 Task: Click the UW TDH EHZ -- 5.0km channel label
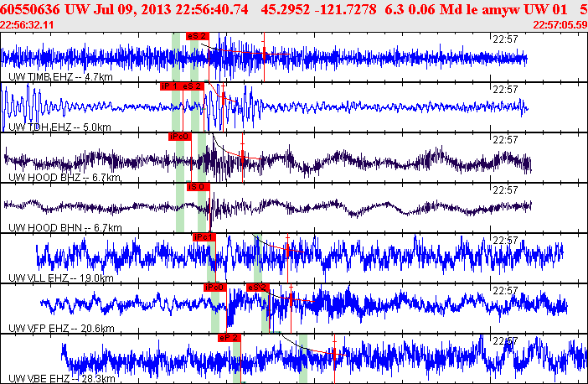(59, 127)
